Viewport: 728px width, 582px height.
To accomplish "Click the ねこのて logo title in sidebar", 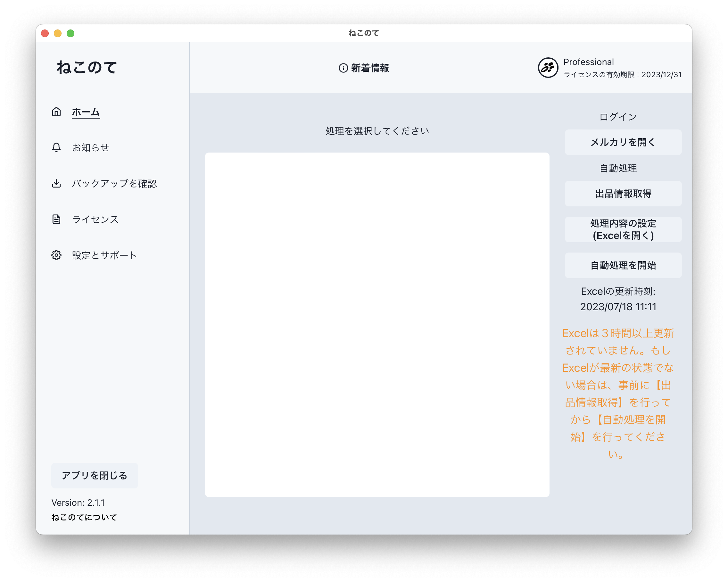I will 87,67.
